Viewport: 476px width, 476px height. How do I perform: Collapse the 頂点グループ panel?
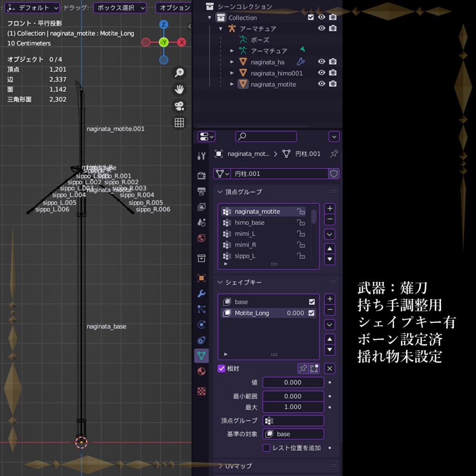[x=220, y=192]
